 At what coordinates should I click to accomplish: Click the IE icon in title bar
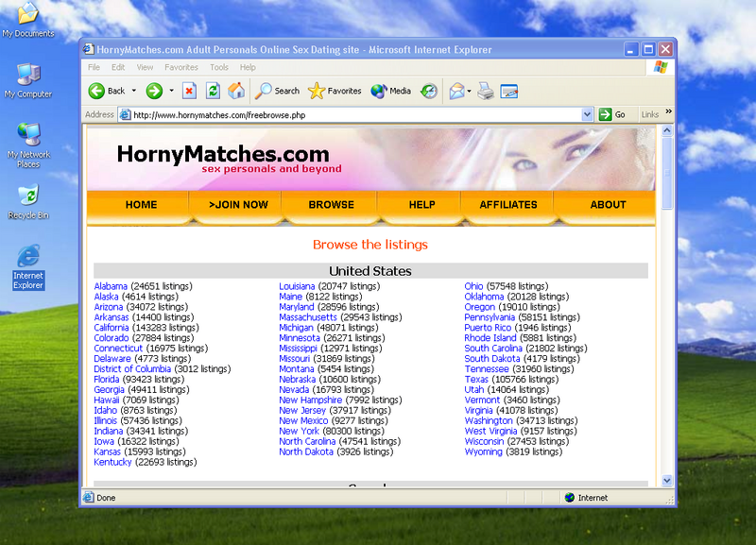pyautogui.click(x=88, y=49)
